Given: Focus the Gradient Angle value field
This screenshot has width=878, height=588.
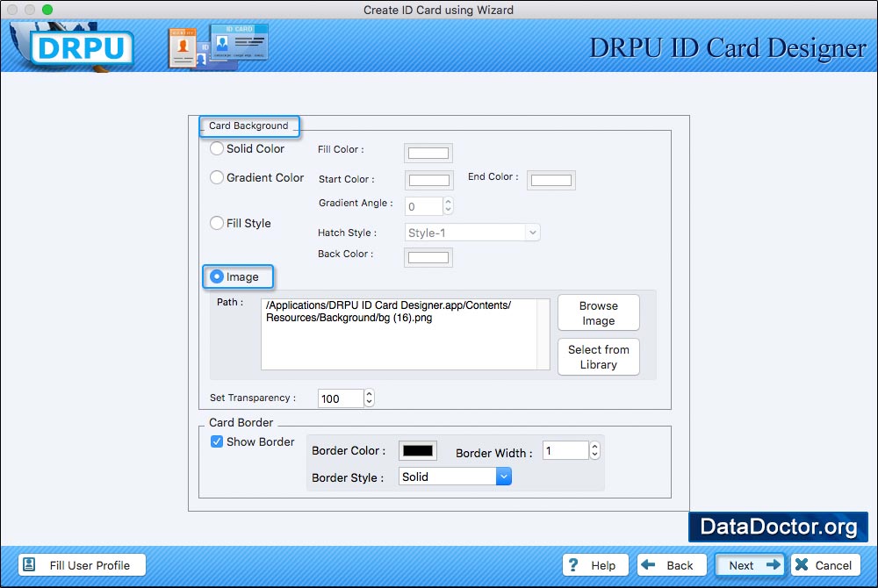Looking at the screenshot, I should 424,206.
